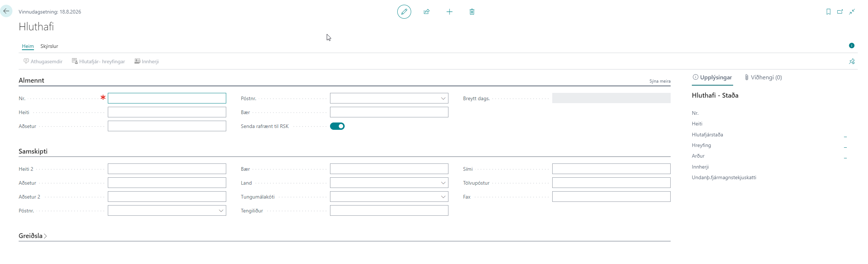Click the share icon

(x=427, y=12)
